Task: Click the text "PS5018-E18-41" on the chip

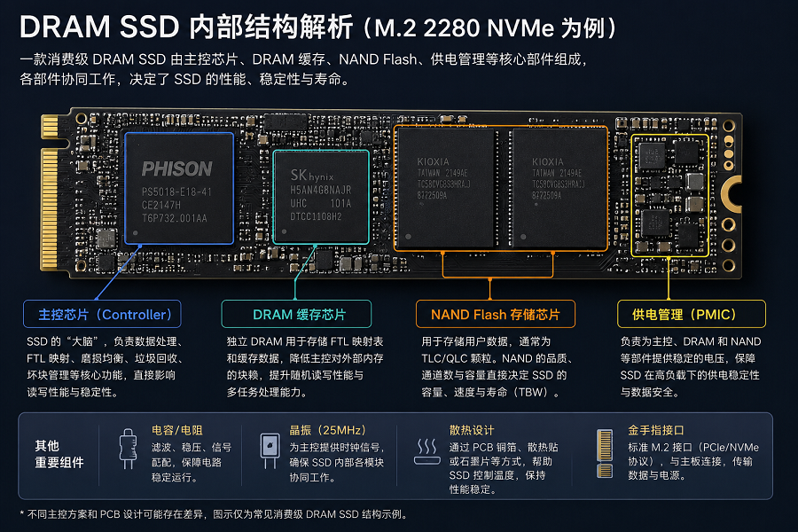Action: 176,192
